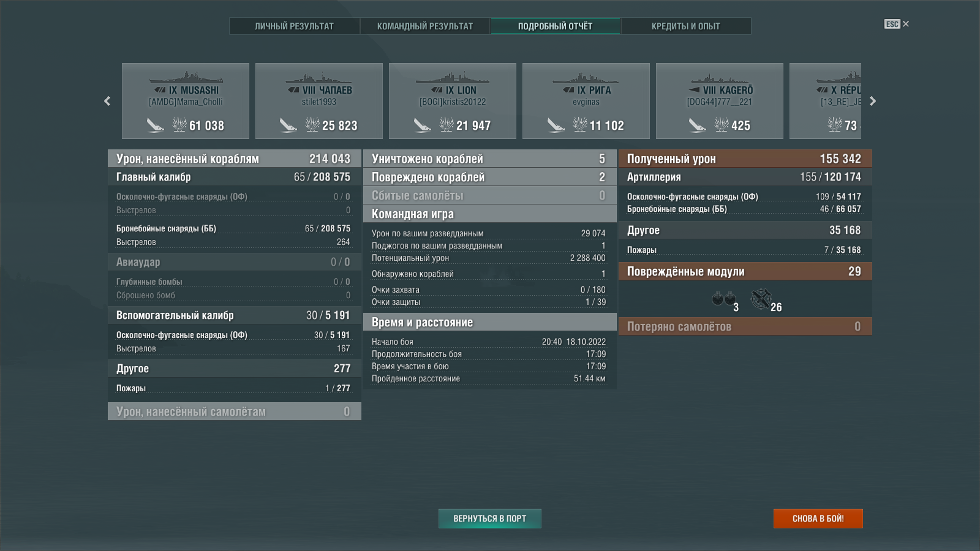Click the sunk-ship icon on Musashi card
Screen dimensions: 980x551
pyautogui.click(x=155, y=125)
